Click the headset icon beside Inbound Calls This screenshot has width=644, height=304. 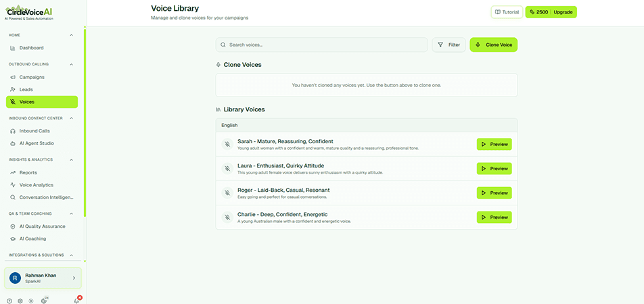(x=13, y=131)
